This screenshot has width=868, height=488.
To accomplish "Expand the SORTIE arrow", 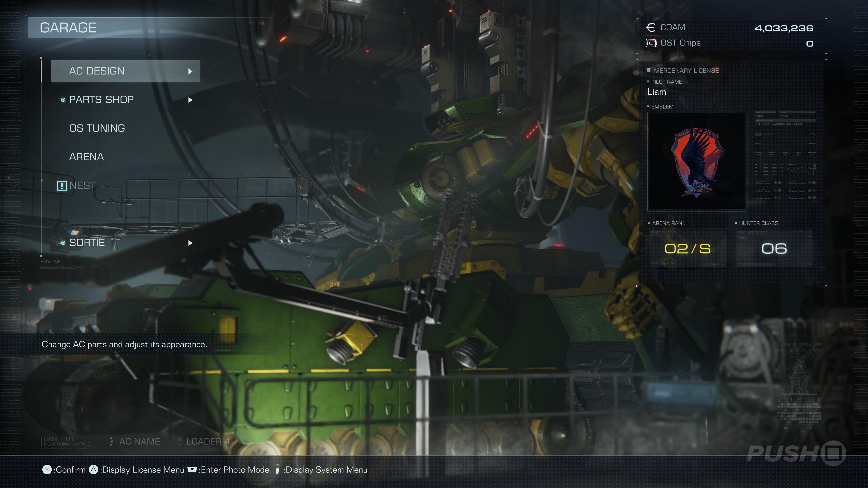I will click(x=190, y=243).
